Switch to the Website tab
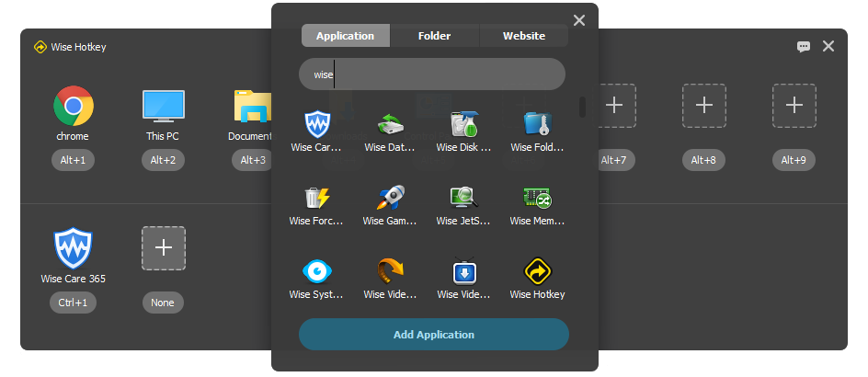This screenshot has height=377, width=868. pos(524,36)
